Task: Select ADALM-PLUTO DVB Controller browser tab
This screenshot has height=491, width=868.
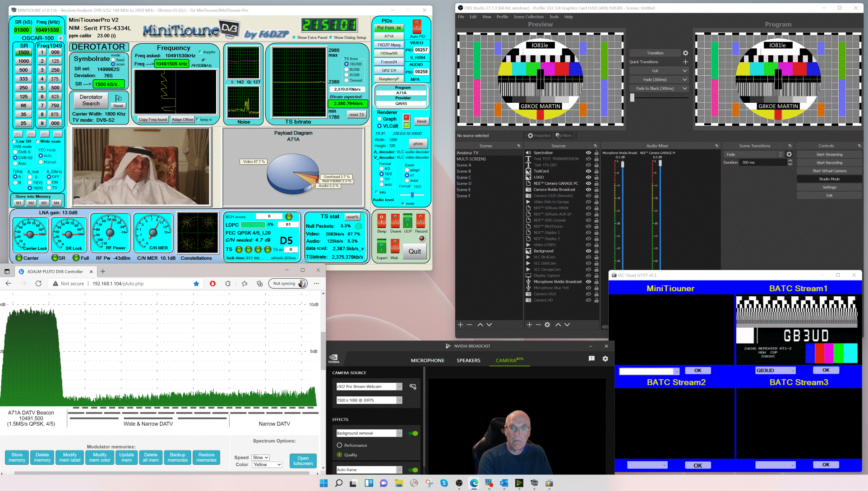Action: pos(55,271)
